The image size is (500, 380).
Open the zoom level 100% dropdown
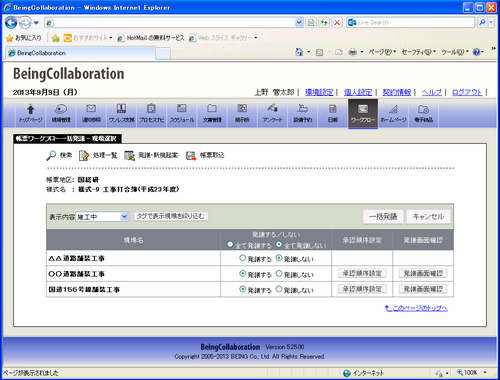485,373
